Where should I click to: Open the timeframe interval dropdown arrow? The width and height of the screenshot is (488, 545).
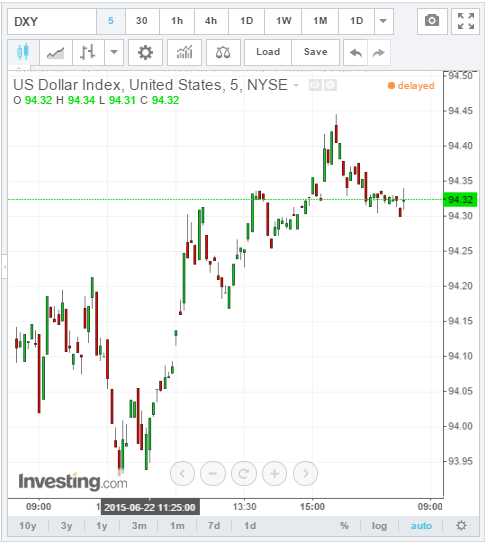coord(383,21)
